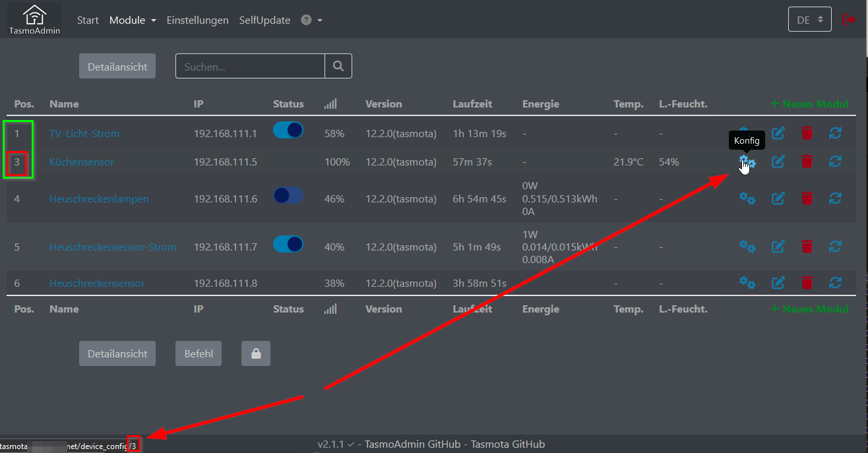Refresh the Heuschreckensensor device status
Screen dimensions: 868x453
(x=835, y=282)
